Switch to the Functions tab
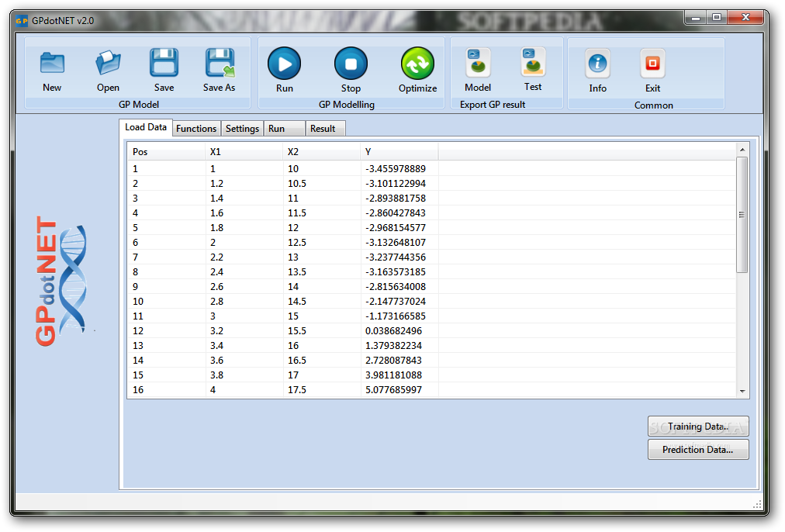This screenshot has height=532, width=785. pyautogui.click(x=196, y=129)
